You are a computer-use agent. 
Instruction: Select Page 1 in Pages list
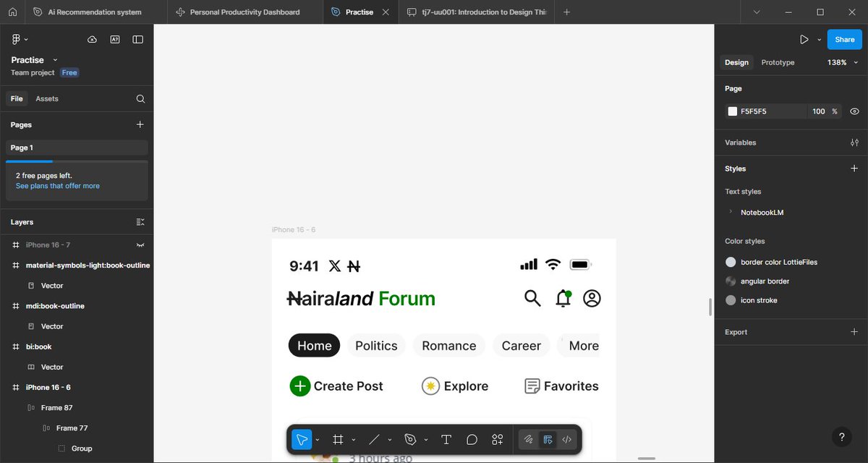point(77,148)
